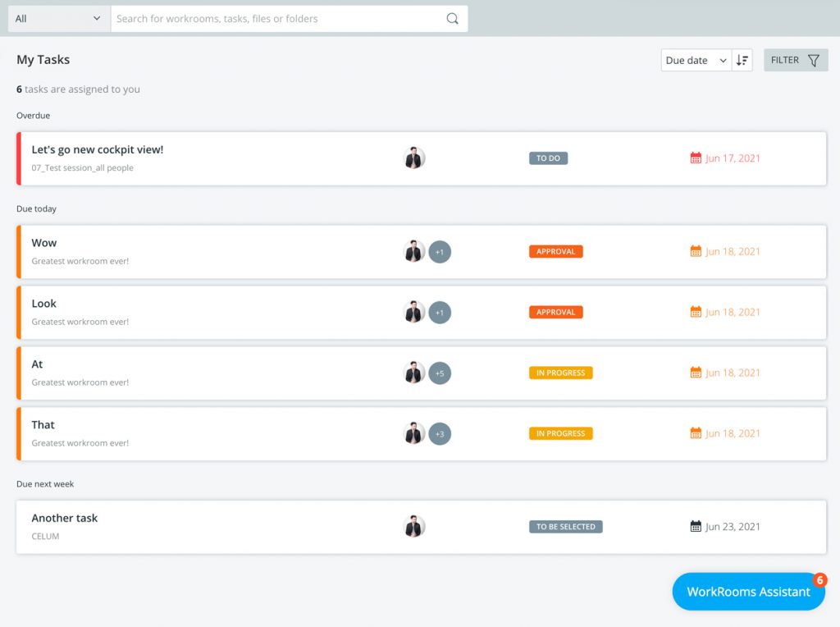This screenshot has width=840, height=627.
Task: Open the 07_Test session_all people workroom link
Action: tap(82, 168)
